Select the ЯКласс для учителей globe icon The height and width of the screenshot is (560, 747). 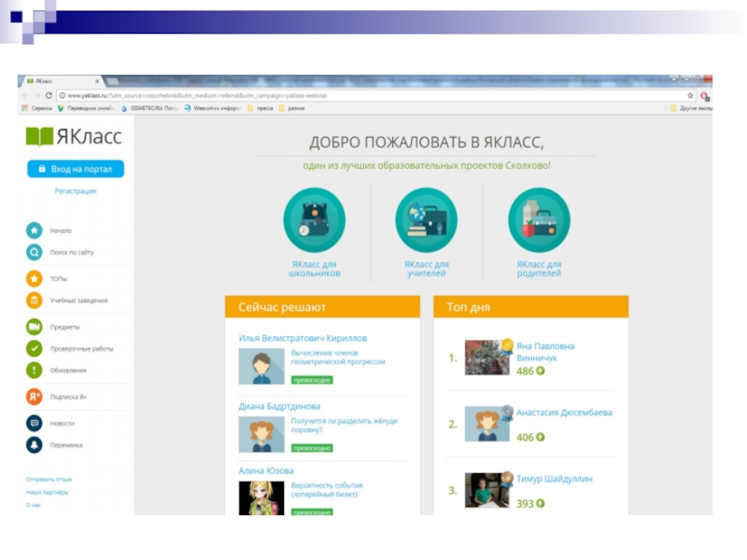click(426, 220)
